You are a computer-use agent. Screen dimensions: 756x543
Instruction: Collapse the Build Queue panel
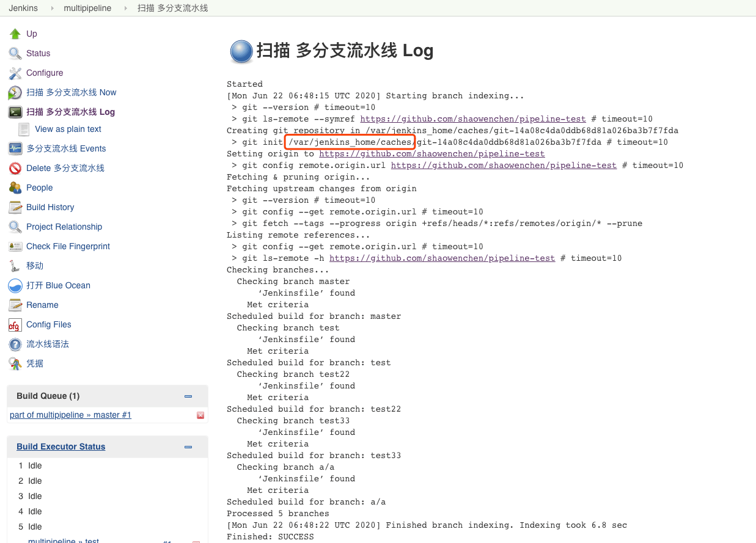pyautogui.click(x=188, y=396)
